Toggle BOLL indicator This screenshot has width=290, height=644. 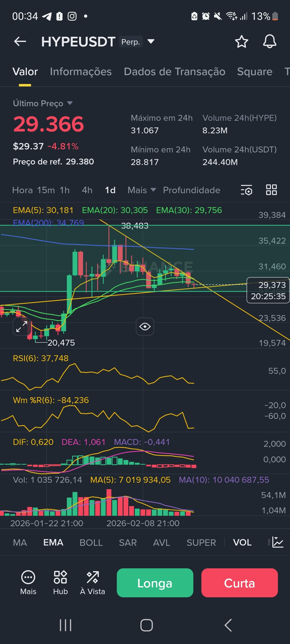91,543
